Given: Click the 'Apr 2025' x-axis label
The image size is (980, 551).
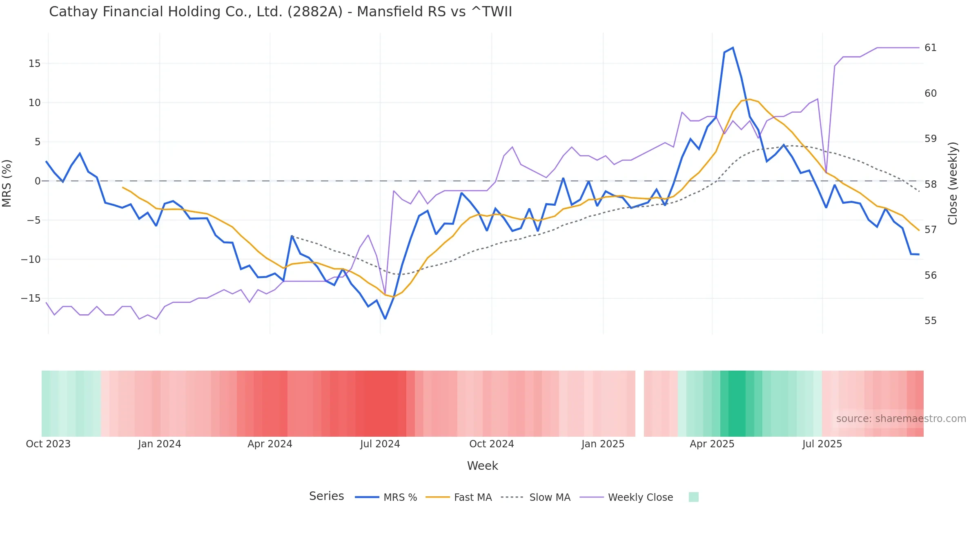Looking at the screenshot, I should [712, 444].
